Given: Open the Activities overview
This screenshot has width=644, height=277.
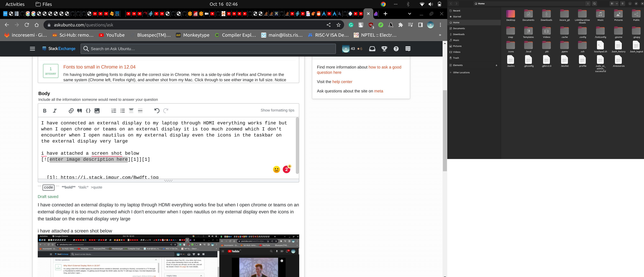Looking at the screenshot, I should click(x=15, y=4).
